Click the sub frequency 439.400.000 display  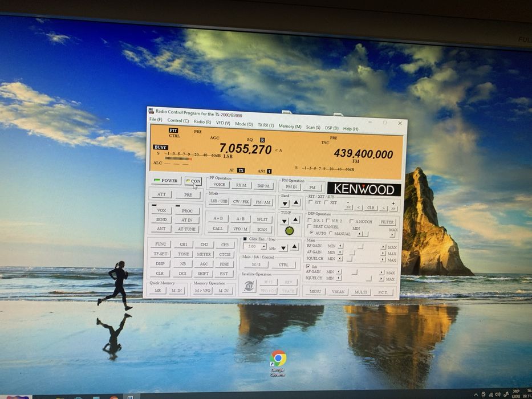(363, 154)
